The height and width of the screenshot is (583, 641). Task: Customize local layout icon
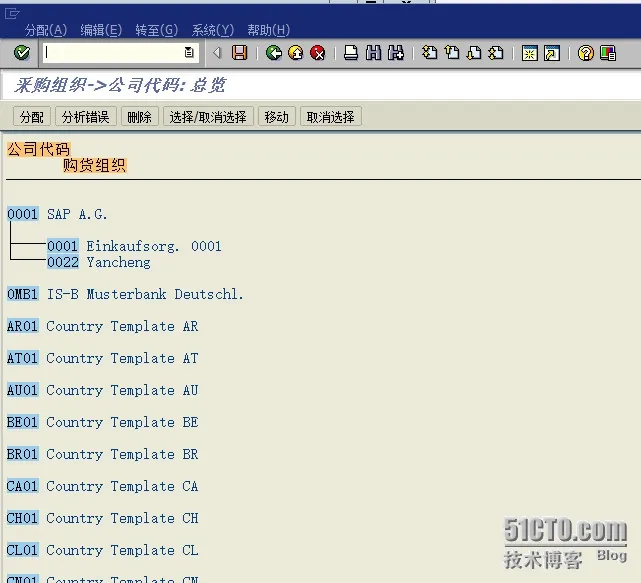click(608, 53)
